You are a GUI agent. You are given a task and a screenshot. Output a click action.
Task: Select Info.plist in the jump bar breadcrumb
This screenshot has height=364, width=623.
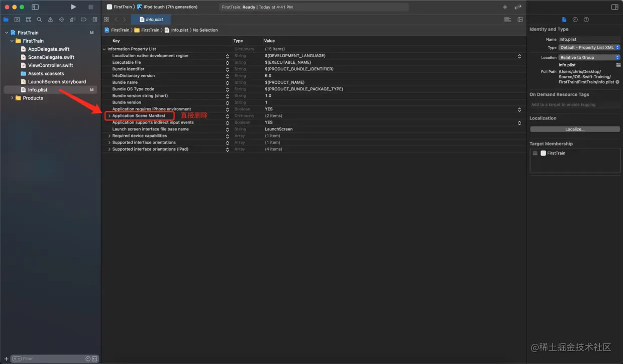(180, 30)
